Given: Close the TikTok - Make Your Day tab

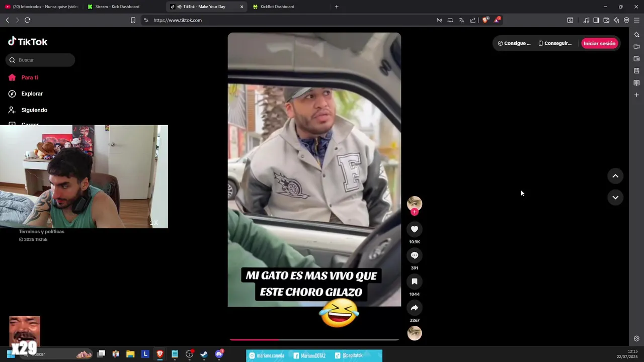Looking at the screenshot, I should tap(242, 7).
